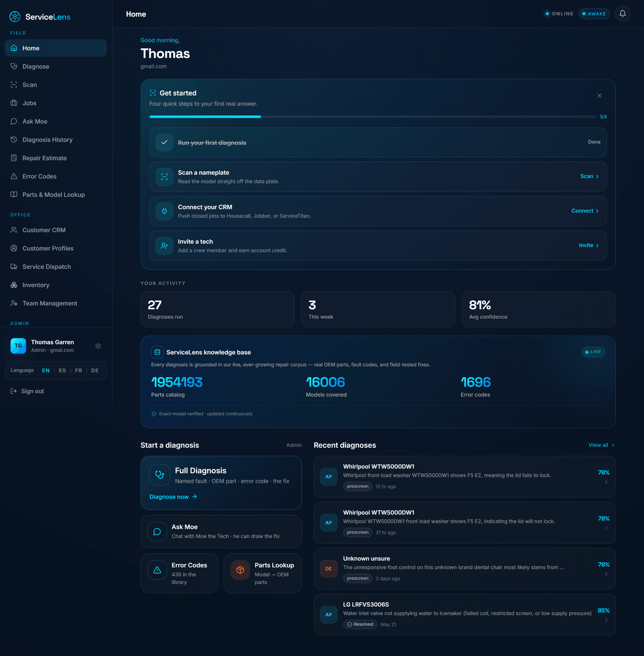Open first Whirlpool WTW5000DW1 diagnosis chevron, 12 hr ago

[x=606, y=482]
